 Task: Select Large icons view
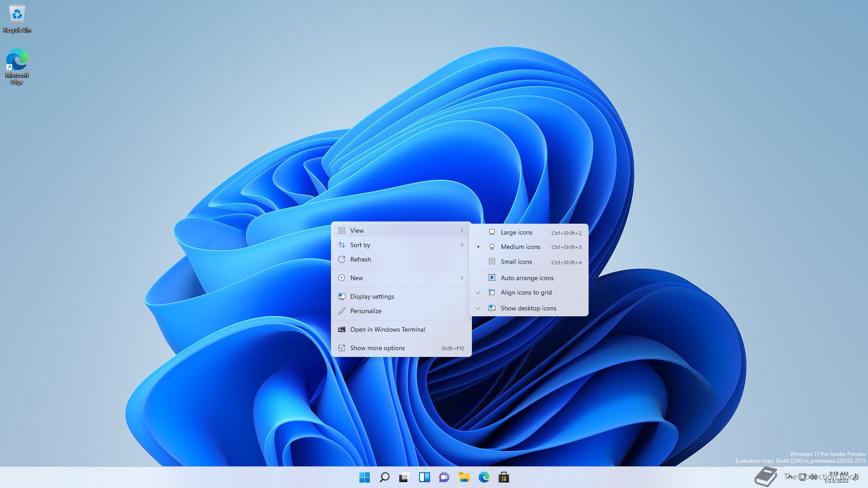[528, 232]
